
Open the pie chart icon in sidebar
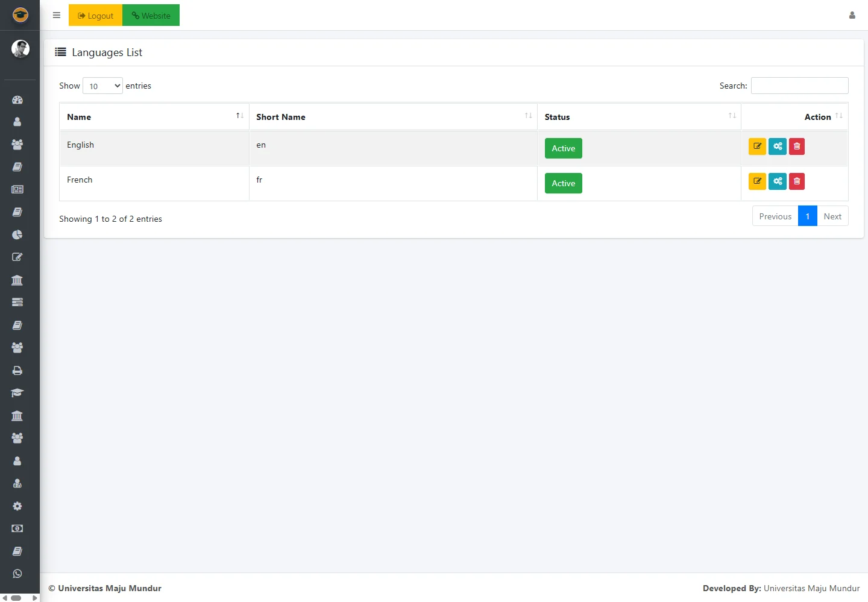tap(17, 234)
